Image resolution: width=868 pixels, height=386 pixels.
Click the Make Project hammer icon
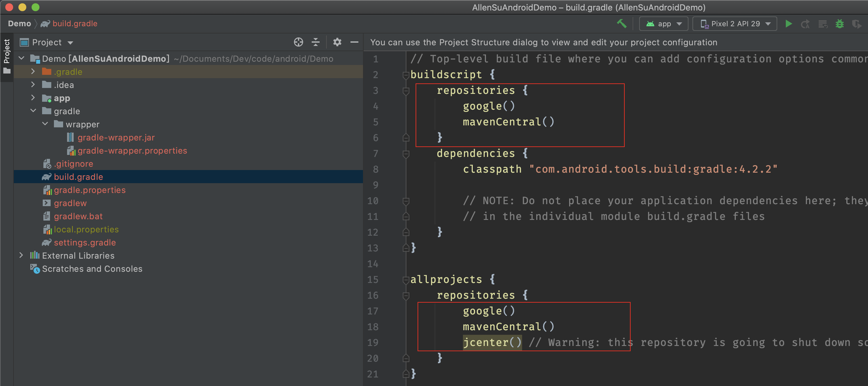[622, 24]
